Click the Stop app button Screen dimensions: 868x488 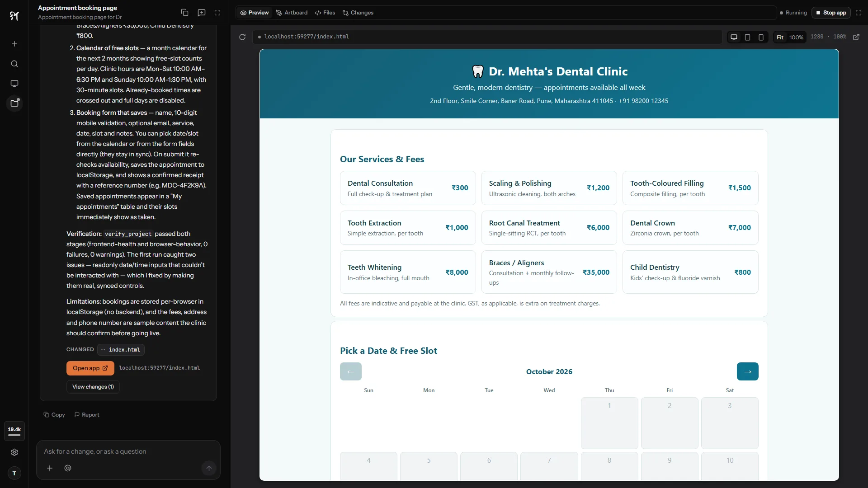[x=831, y=13]
